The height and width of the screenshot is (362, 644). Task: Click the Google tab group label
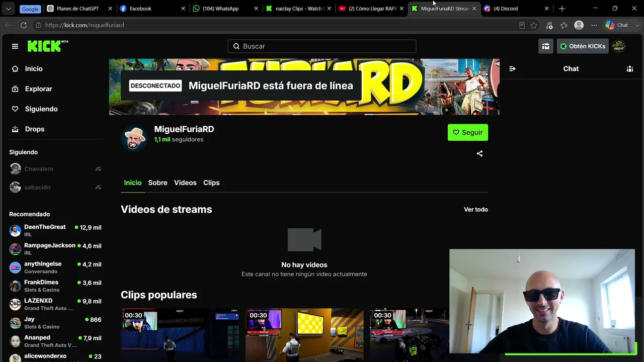(30, 9)
